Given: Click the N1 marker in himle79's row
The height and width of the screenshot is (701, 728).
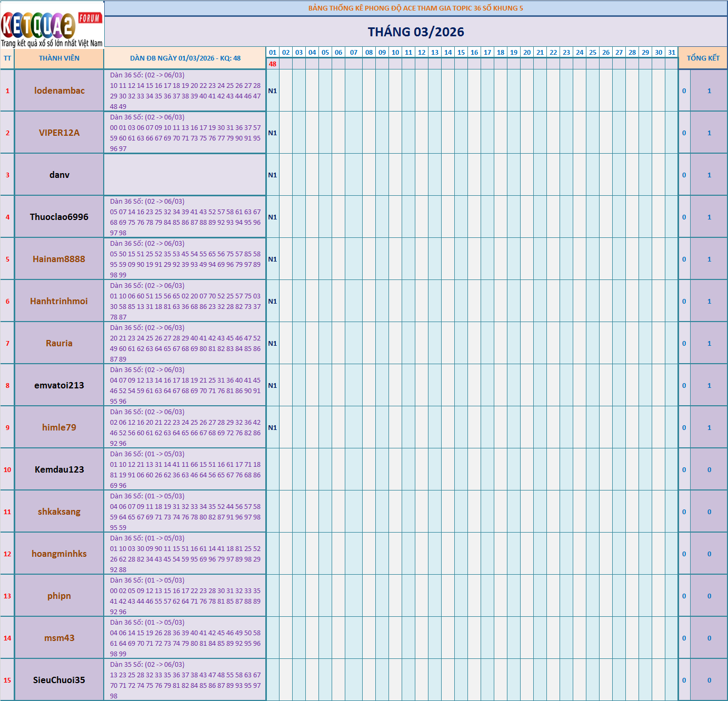Looking at the screenshot, I should click(272, 427).
